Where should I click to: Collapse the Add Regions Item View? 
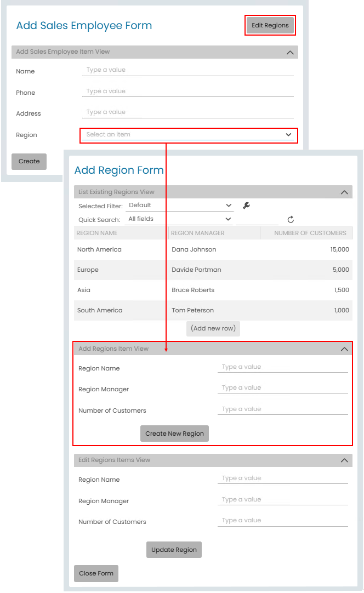coord(344,349)
